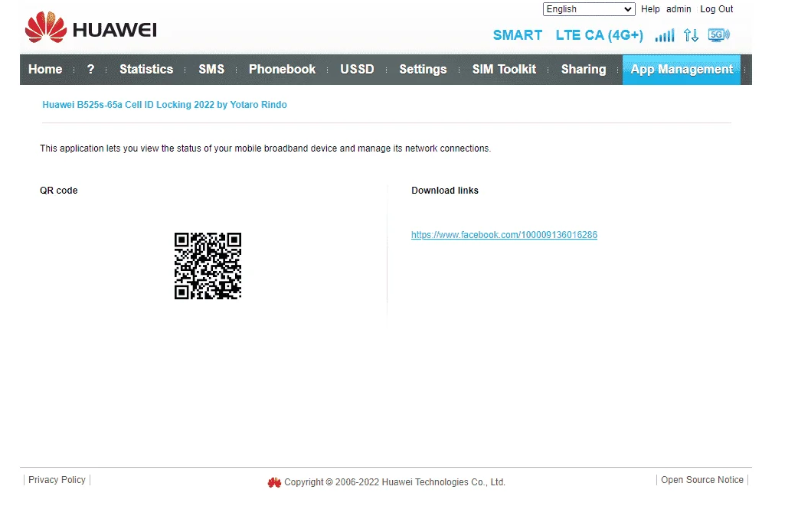Open the English language dropdown
Image resolution: width=798 pixels, height=532 pixels.
click(589, 9)
